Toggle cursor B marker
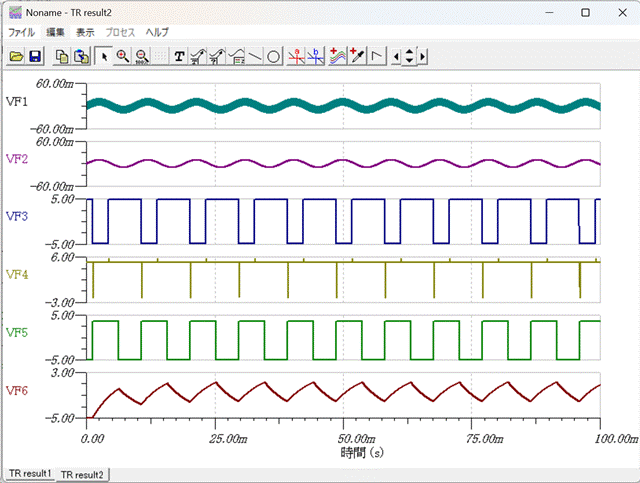Viewport: 640px width, 483px height. [x=315, y=57]
